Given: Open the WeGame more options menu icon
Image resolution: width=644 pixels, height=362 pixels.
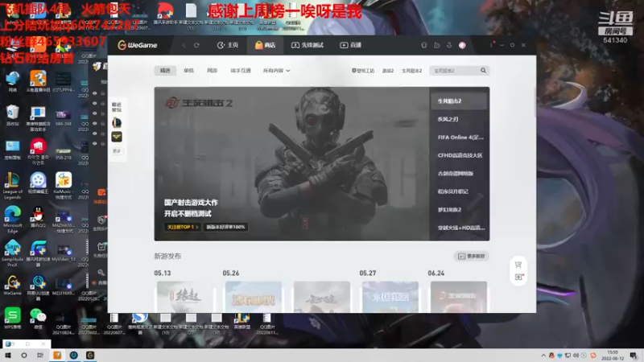Looking at the screenshot, I should click(x=491, y=45).
